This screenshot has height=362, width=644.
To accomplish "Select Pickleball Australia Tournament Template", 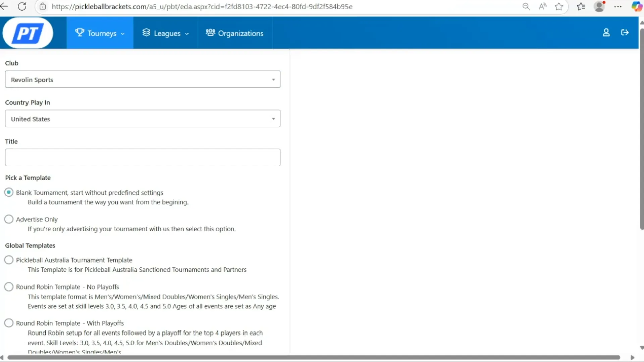I will 9,260.
